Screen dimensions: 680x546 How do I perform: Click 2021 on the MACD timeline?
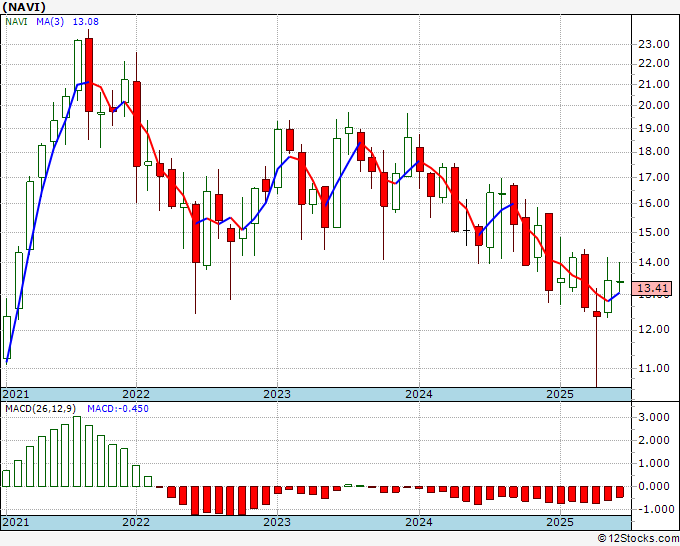pos(16,522)
